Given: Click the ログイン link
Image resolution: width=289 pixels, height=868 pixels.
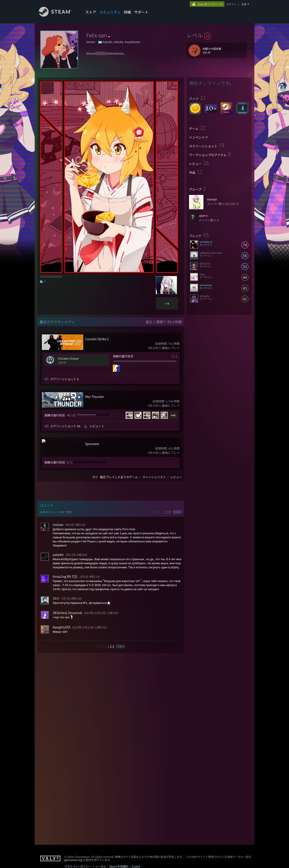Looking at the screenshot, I should point(231,4).
